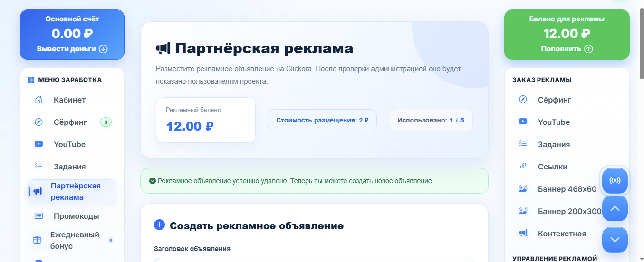Order Сёрфинг advertising in ЗАКАЗ РЕКЛАМЫ
The image size is (644, 262).
pyautogui.click(x=567, y=100)
